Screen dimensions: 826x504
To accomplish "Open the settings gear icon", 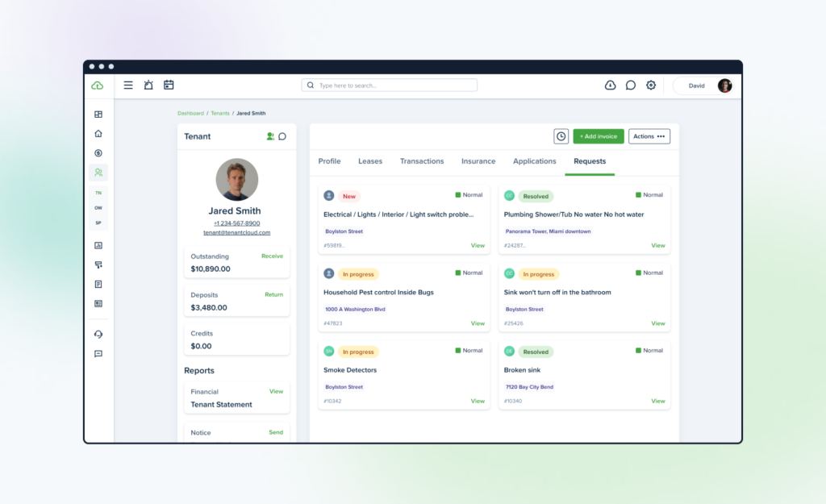I will [x=651, y=85].
